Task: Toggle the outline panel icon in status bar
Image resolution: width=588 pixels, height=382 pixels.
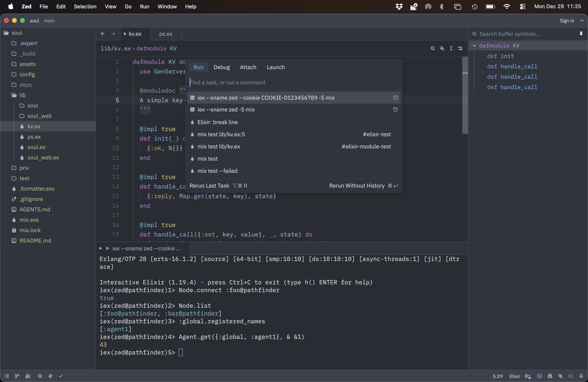Action: tap(571, 376)
